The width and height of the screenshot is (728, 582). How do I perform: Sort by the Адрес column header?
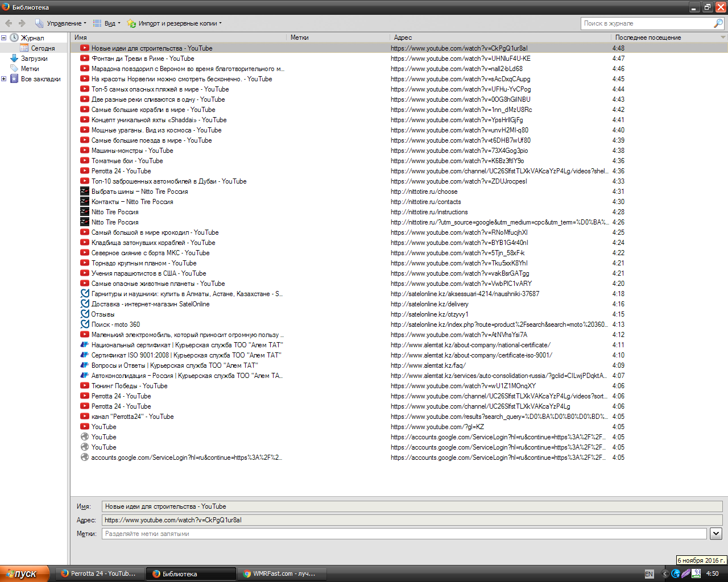coord(500,38)
